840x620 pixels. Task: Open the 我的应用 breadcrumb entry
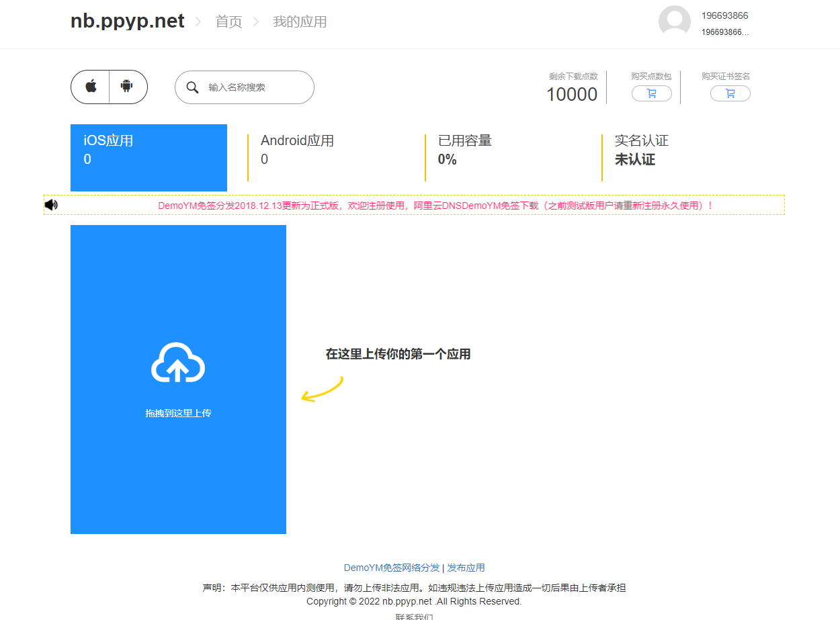pyautogui.click(x=300, y=21)
